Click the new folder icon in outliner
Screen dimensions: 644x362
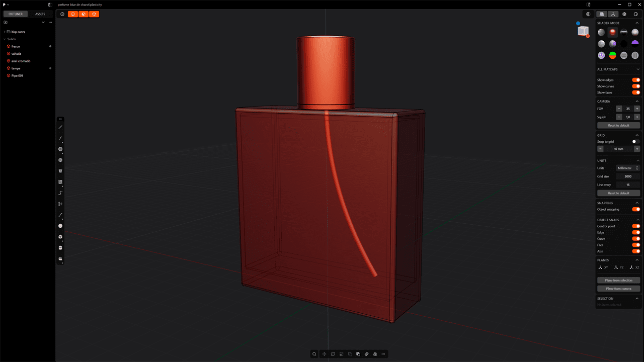(6, 22)
